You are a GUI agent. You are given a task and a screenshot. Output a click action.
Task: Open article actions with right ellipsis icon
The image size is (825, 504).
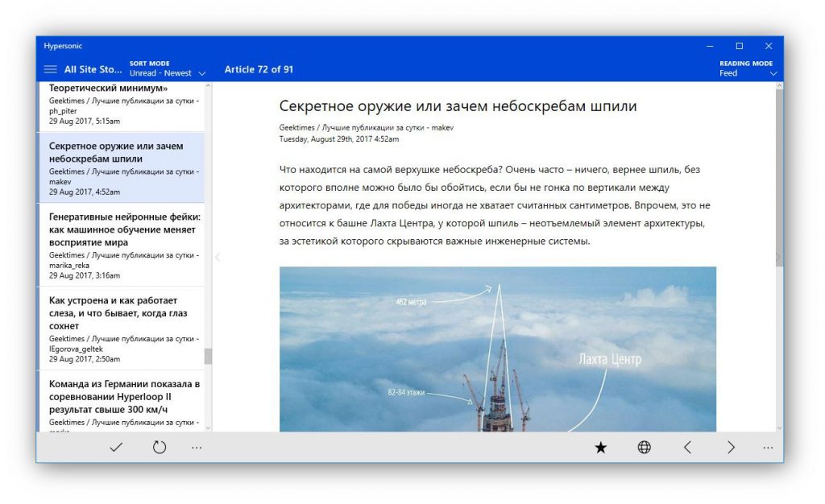point(769,446)
